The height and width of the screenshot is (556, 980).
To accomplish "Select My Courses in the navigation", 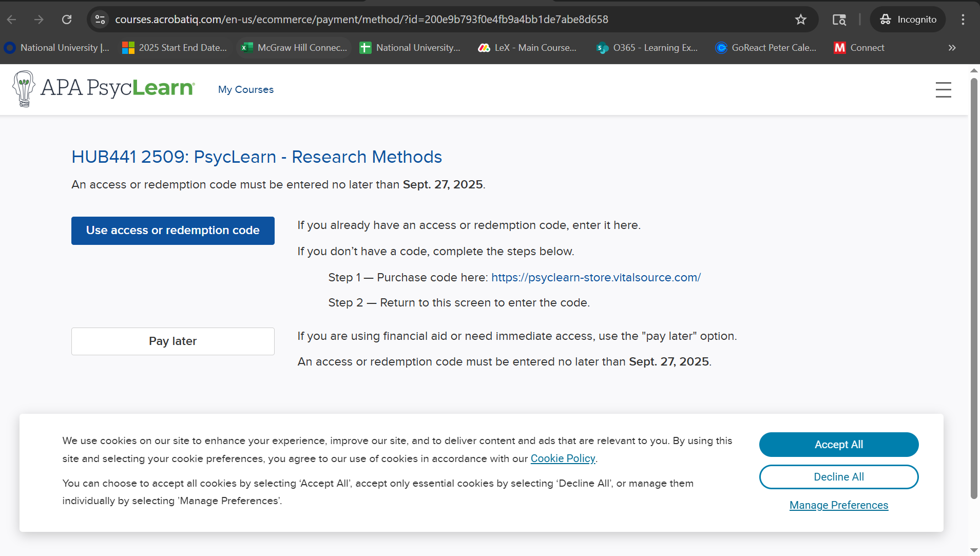I will 245,89.
